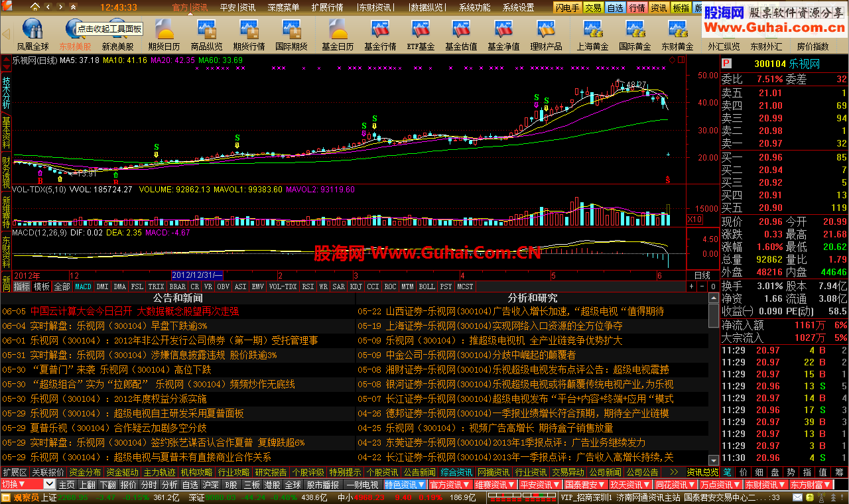Screen dimensions: 849x504
Task: Open report 山西证券-乐视网 广告收入增长加速
Action: [525, 311]
